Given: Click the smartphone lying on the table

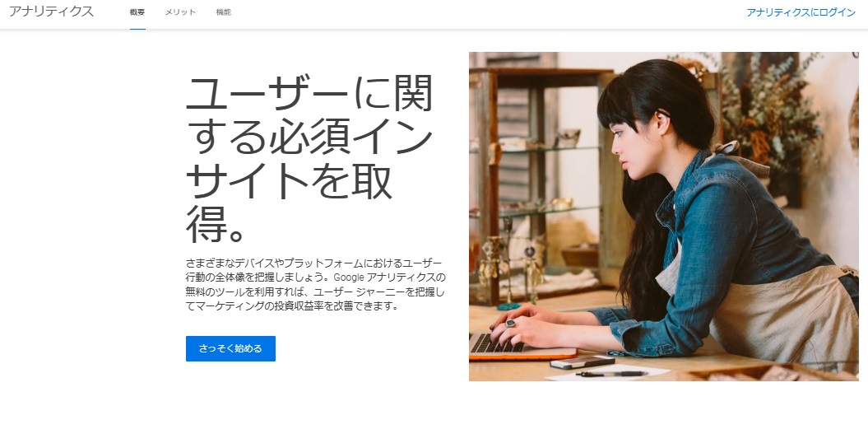Looking at the screenshot, I should pos(583,362).
